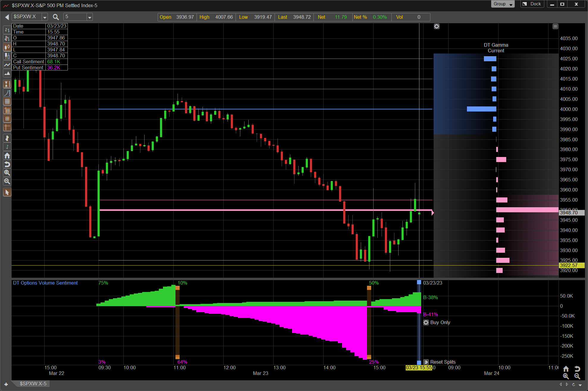This screenshot has height=391, width=588.
Task: Toggle the chart grid lines button
Action: (7, 101)
